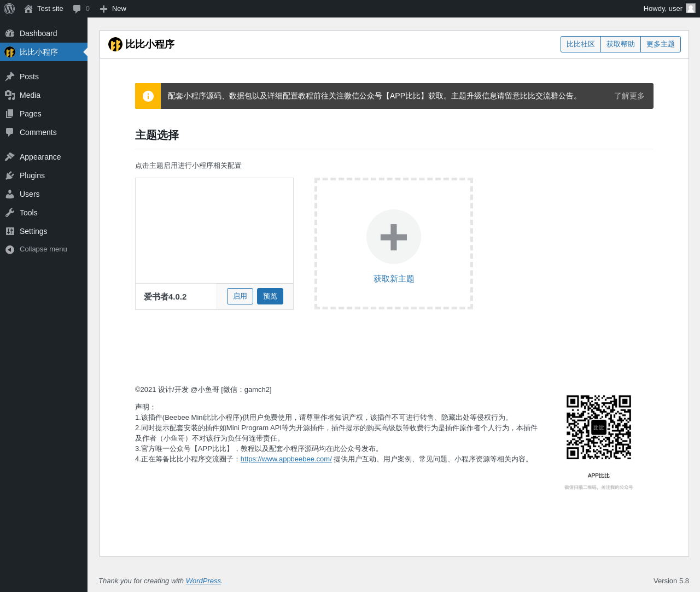Click 启用 to activate 爱书者 theme
Viewport: 700px width, 592px height.
[240, 296]
